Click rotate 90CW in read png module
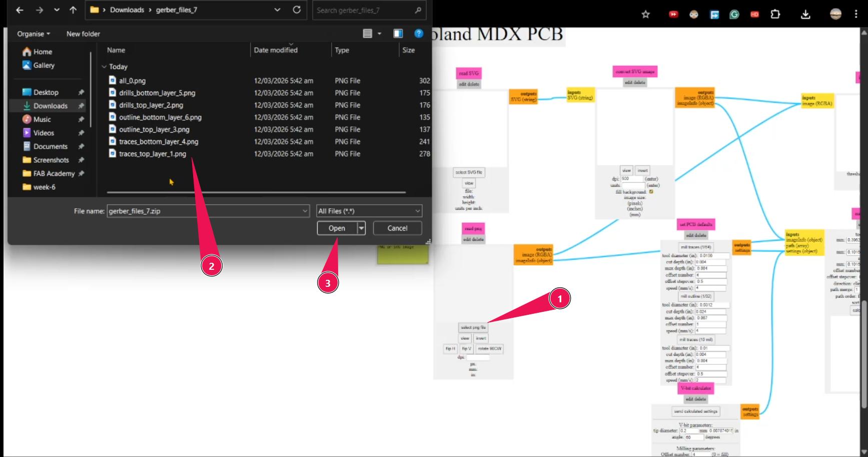The image size is (868, 457). (489, 348)
